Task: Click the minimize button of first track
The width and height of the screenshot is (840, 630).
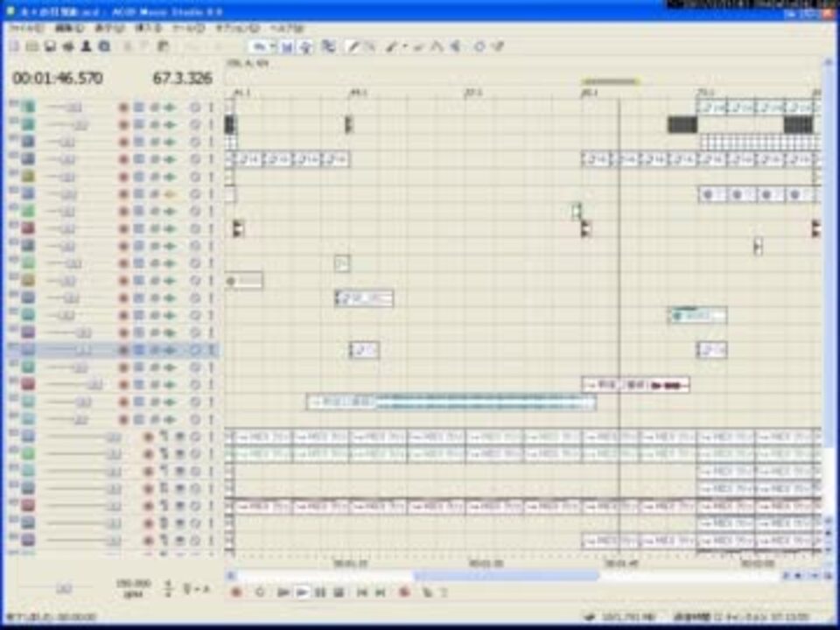Action: click(13, 103)
